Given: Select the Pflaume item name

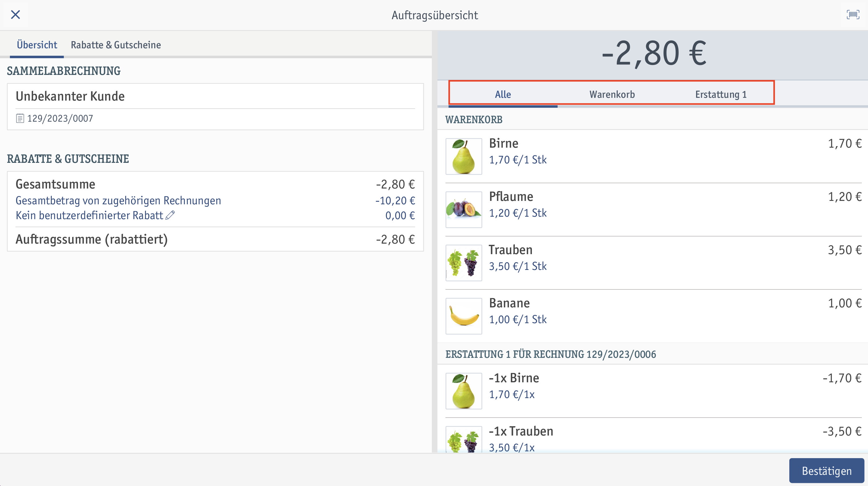Looking at the screenshot, I should pyautogui.click(x=511, y=197).
